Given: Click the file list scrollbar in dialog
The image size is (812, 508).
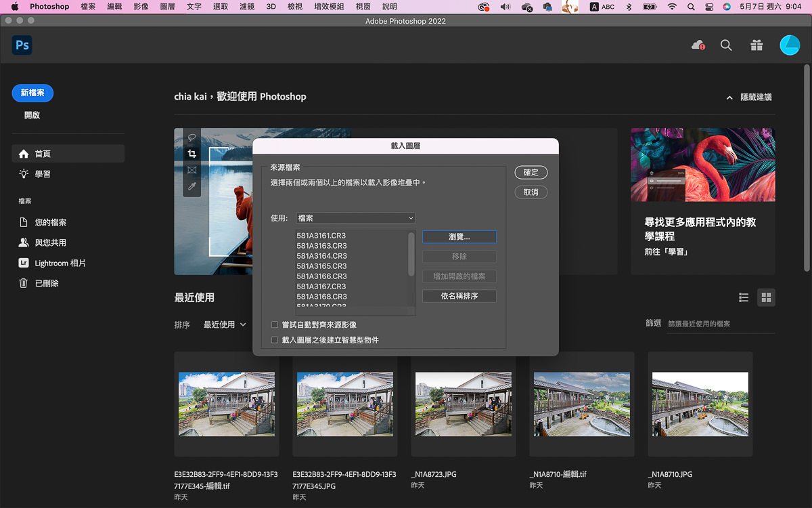Looking at the screenshot, I should point(411,254).
